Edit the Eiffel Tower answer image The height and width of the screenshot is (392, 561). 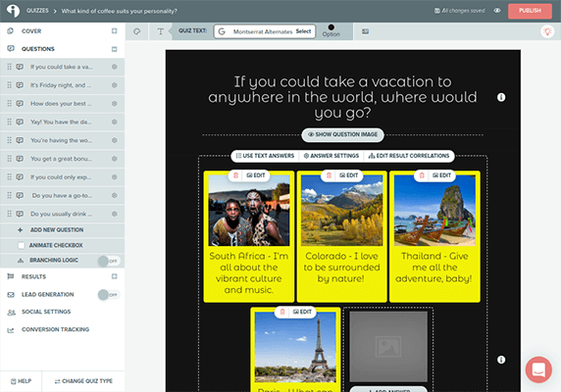click(x=302, y=312)
